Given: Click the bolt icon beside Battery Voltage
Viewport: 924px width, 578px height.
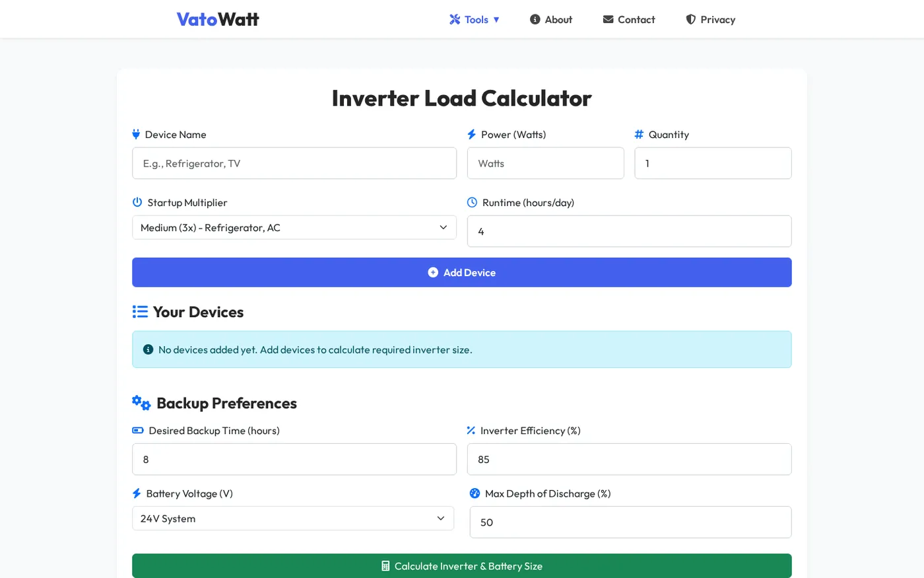Looking at the screenshot, I should tap(137, 493).
